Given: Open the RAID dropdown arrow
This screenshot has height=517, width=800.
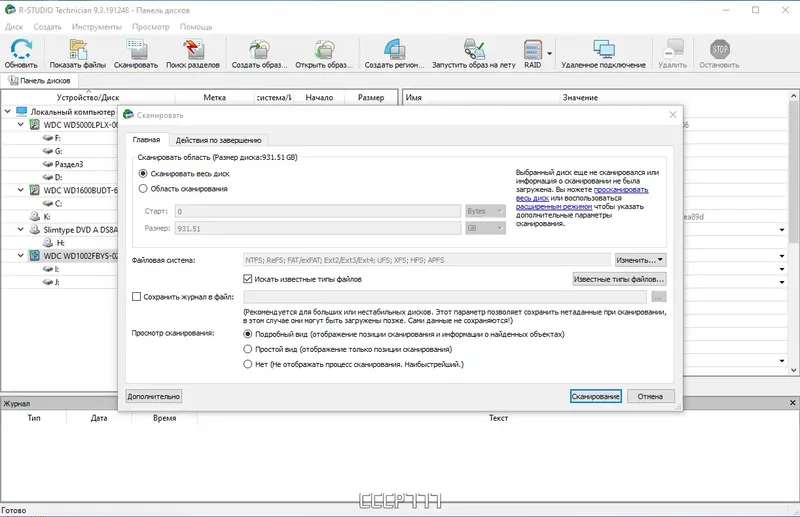Looking at the screenshot, I should [x=549, y=53].
